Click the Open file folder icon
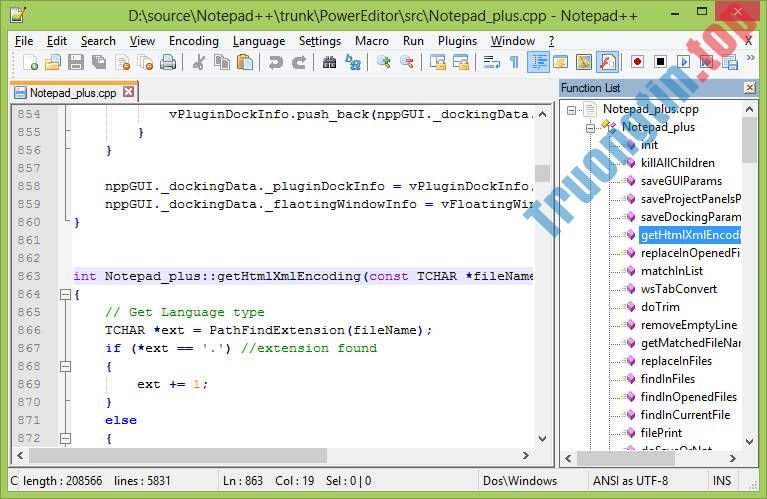767x499 pixels. coord(53,63)
